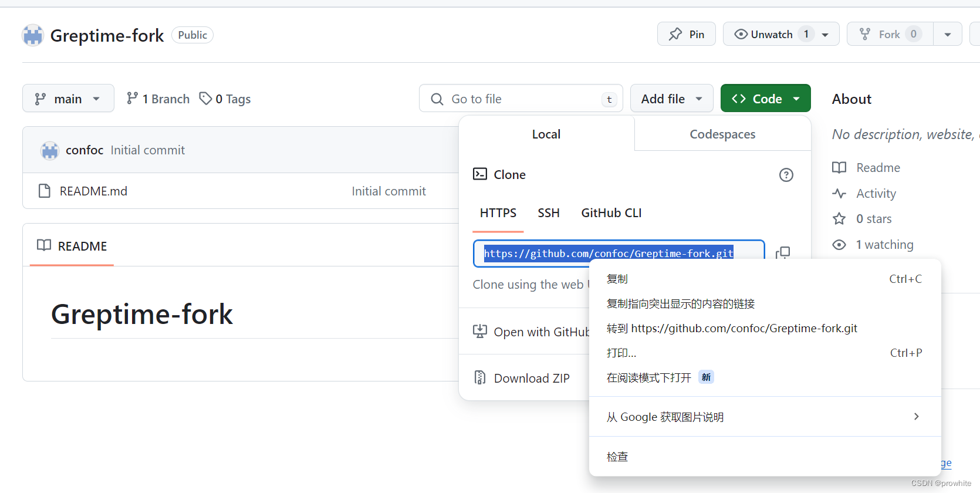The width and height of the screenshot is (980, 493).
Task: Choose 在阅读模式下打开 menu item
Action: 765,377
